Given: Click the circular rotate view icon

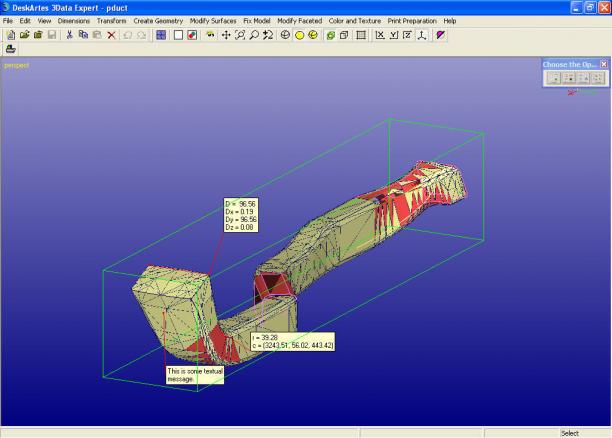Looking at the screenshot, I should (285, 35).
